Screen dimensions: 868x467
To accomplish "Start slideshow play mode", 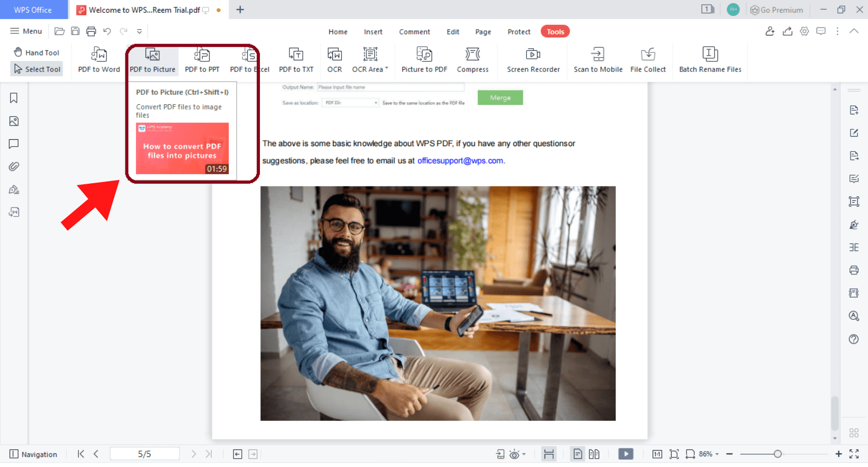I will [626, 454].
